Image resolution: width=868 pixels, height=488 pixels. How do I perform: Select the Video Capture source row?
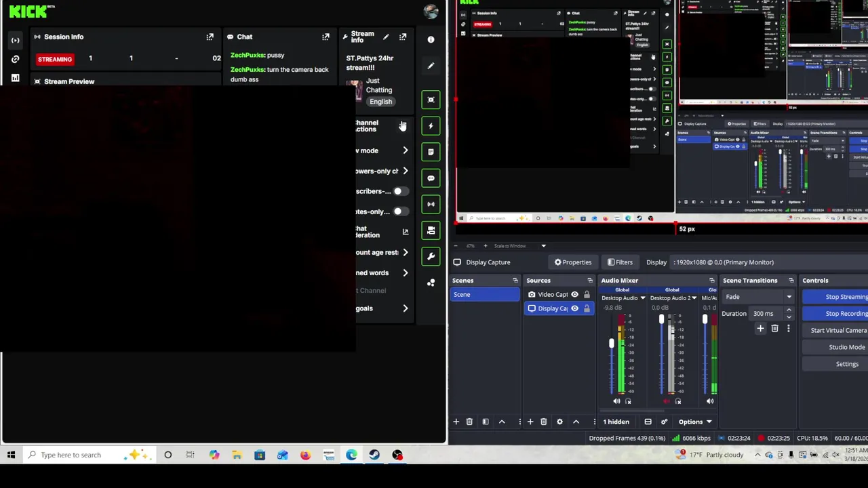tap(559, 295)
